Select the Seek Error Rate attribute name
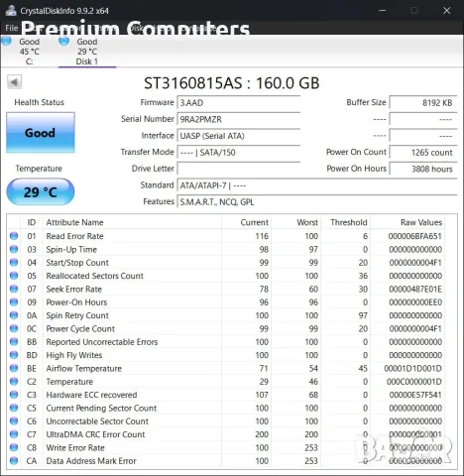The width and height of the screenshot is (464, 476). pyautogui.click(x=73, y=289)
